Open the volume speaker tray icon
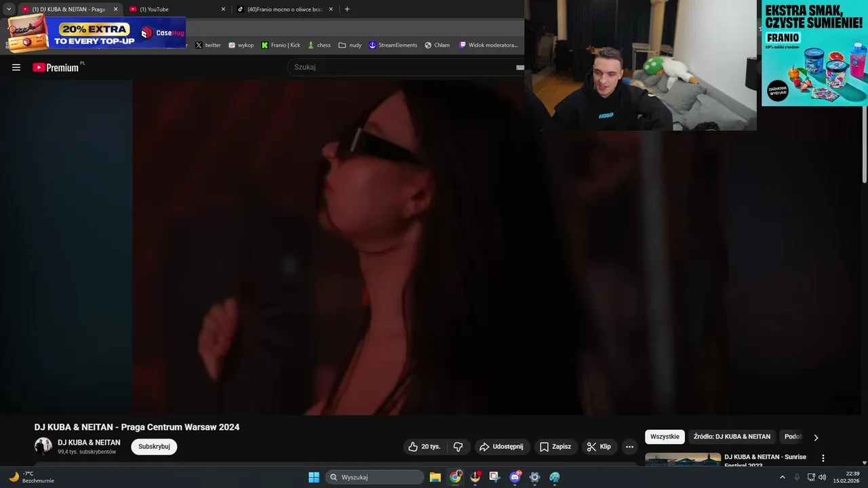The image size is (868, 488). 822,477
